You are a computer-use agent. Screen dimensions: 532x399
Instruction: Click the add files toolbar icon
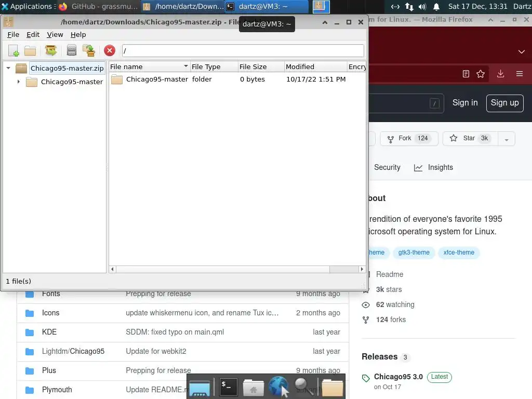72,50
